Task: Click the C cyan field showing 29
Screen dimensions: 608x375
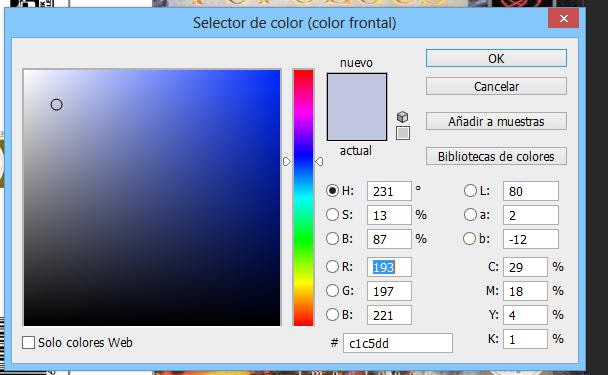Action: (x=525, y=267)
